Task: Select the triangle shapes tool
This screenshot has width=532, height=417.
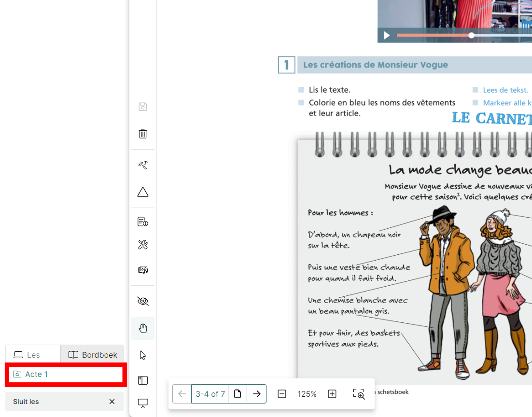Action: coord(143,192)
